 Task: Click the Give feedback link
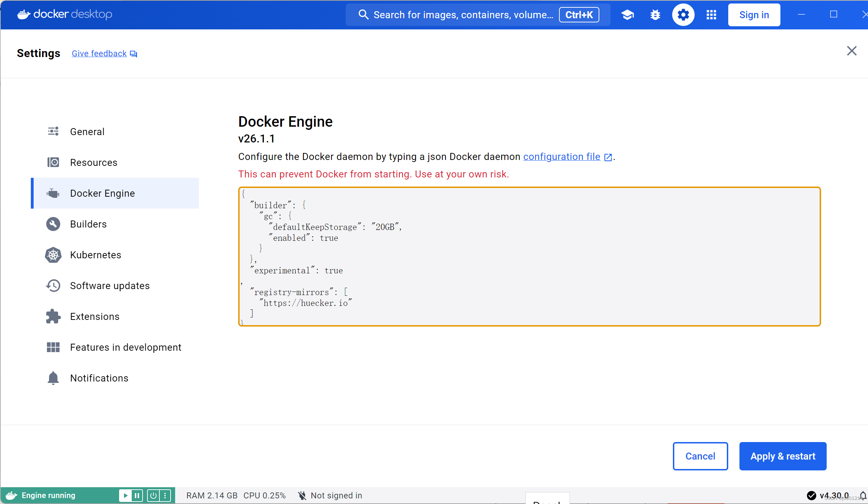coord(99,53)
